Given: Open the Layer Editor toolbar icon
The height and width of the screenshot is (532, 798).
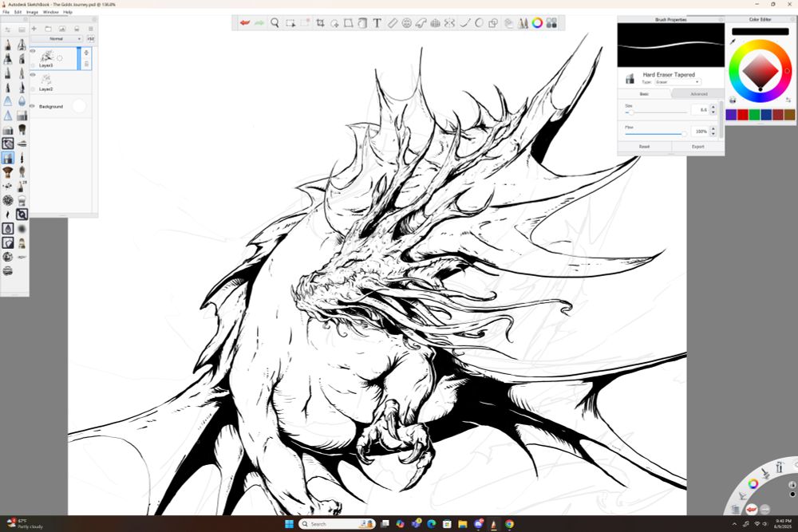Looking at the screenshot, I should [508, 23].
